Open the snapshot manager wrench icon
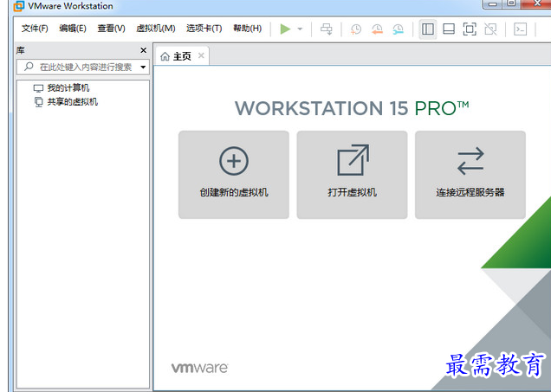The width and height of the screenshot is (551, 392). coord(398,29)
